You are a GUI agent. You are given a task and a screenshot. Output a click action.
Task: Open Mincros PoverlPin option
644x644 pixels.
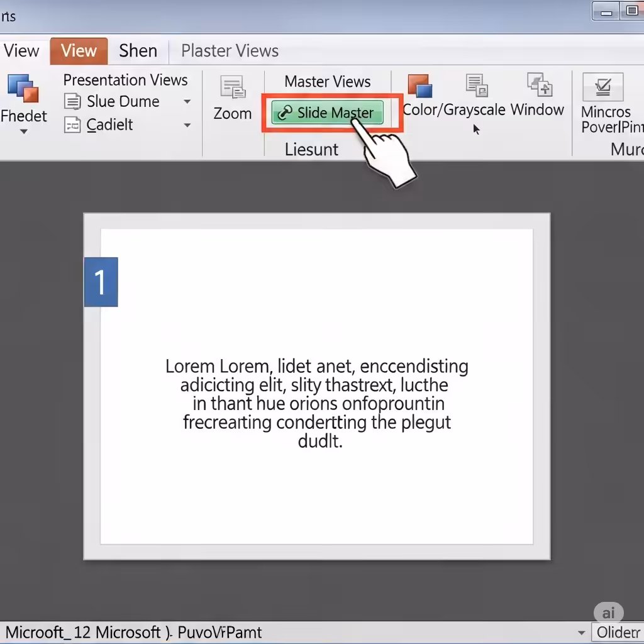pyautogui.click(x=612, y=119)
